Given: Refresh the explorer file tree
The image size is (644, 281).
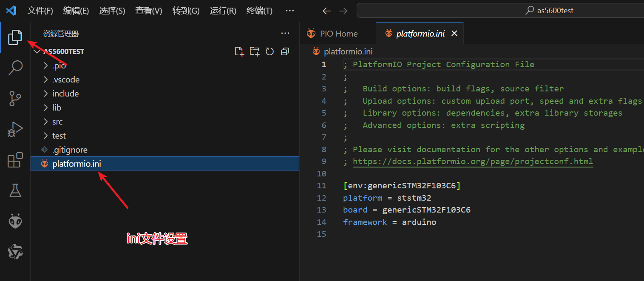Looking at the screenshot, I should (x=270, y=51).
